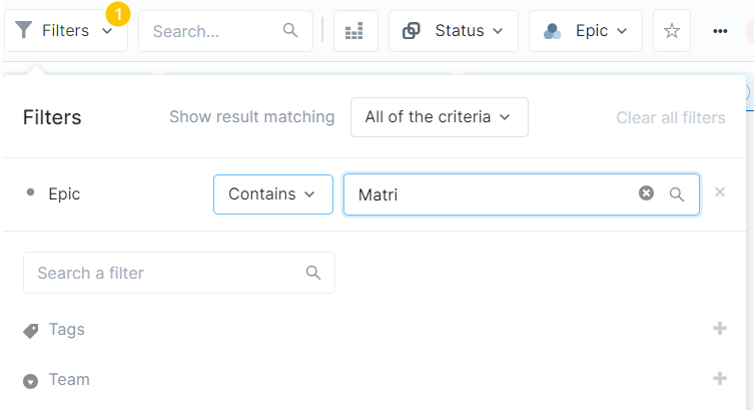
Task: Click the top Search input field
Action: click(212, 31)
